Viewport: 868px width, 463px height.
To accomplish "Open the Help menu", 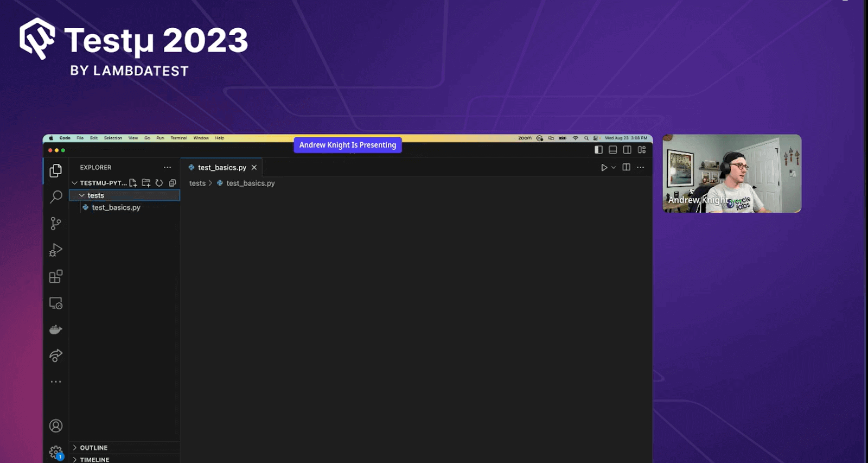I will point(219,138).
